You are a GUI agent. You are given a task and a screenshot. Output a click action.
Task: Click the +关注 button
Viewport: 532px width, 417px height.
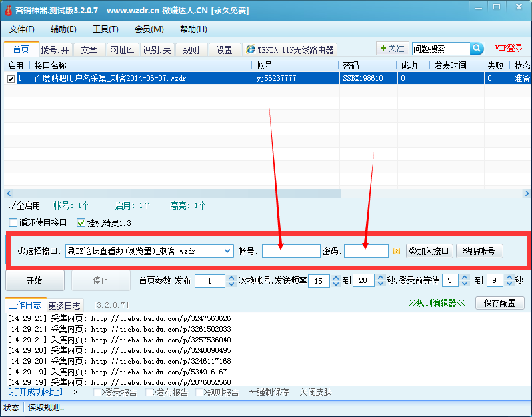[392, 49]
